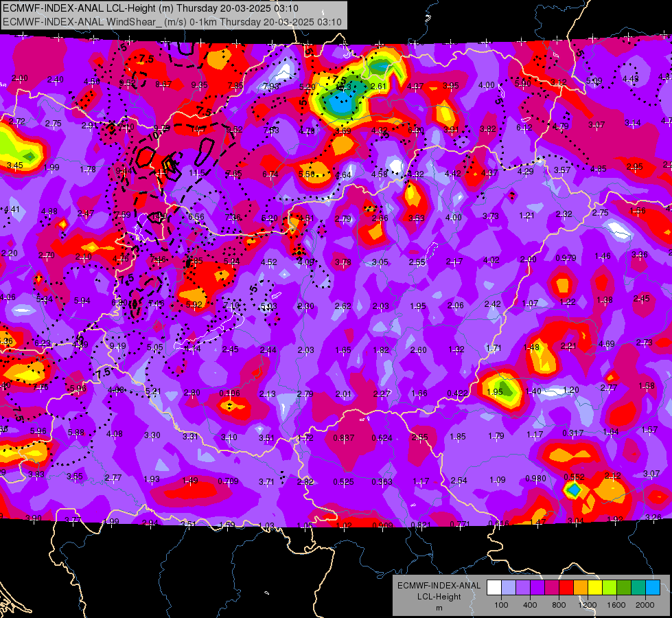Screen dimensions: 672x618
Task: Click the grid value "6.56"
Action: (196, 216)
